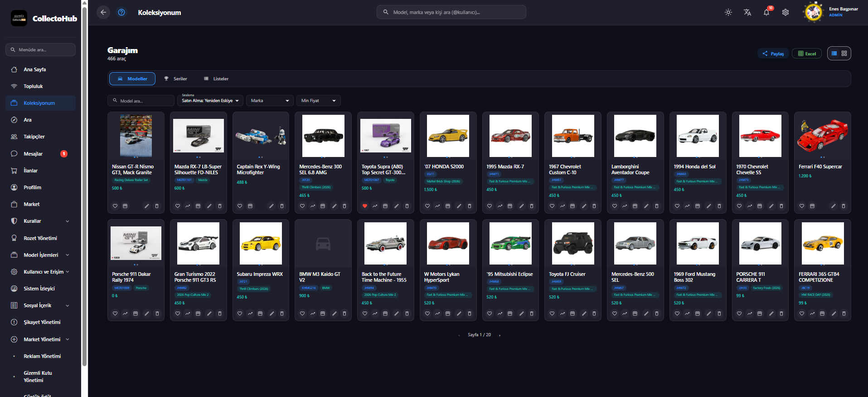Favorite the 1970 Chevrolet Chevelle SS
This screenshot has width=868, height=397.
point(739,206)
